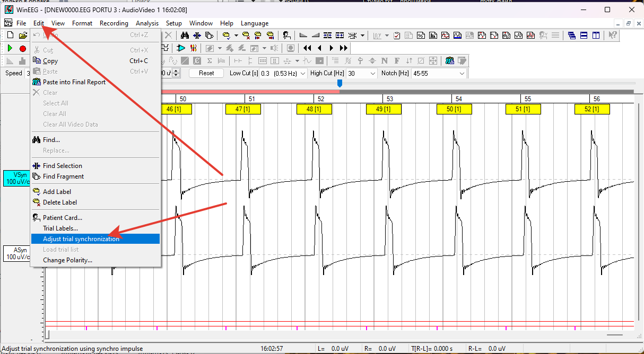
Task: Create a new file with the blank page icon
Action: (11, 36)
